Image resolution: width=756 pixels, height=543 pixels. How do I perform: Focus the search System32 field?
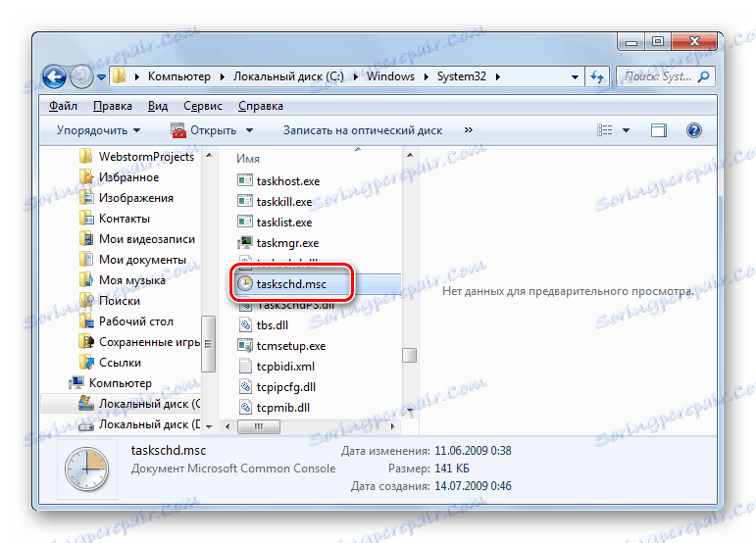658,76
